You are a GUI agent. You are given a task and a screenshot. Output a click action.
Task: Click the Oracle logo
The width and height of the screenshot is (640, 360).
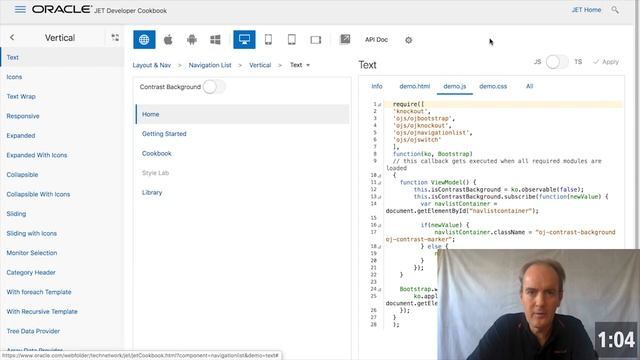62,9
